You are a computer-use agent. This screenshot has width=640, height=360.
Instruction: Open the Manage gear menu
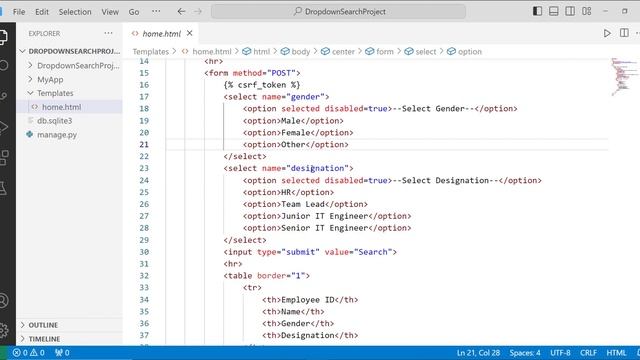point(3,330)
